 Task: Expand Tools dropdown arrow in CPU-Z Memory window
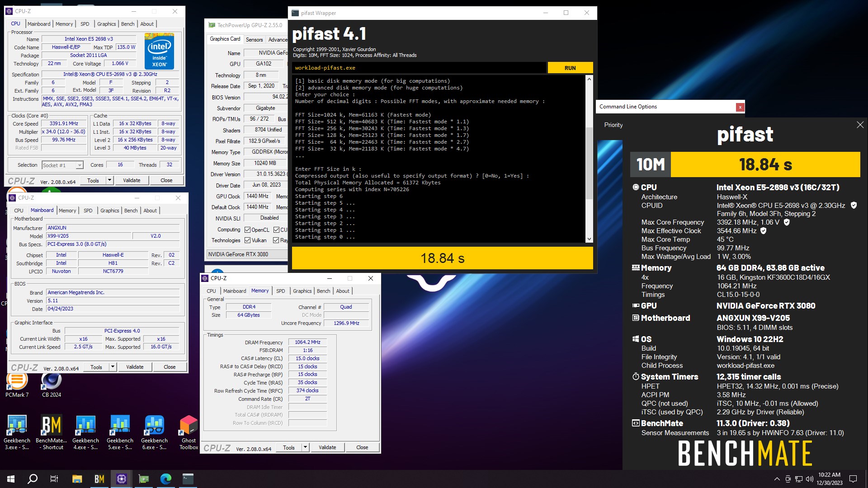tap(305, 447)
